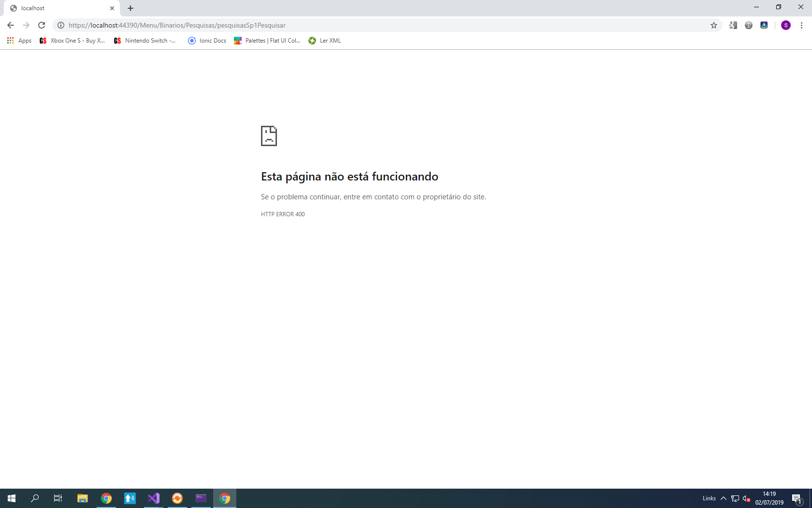Show hidden system tray icons
Screen dimensions: 812x508
724,498
